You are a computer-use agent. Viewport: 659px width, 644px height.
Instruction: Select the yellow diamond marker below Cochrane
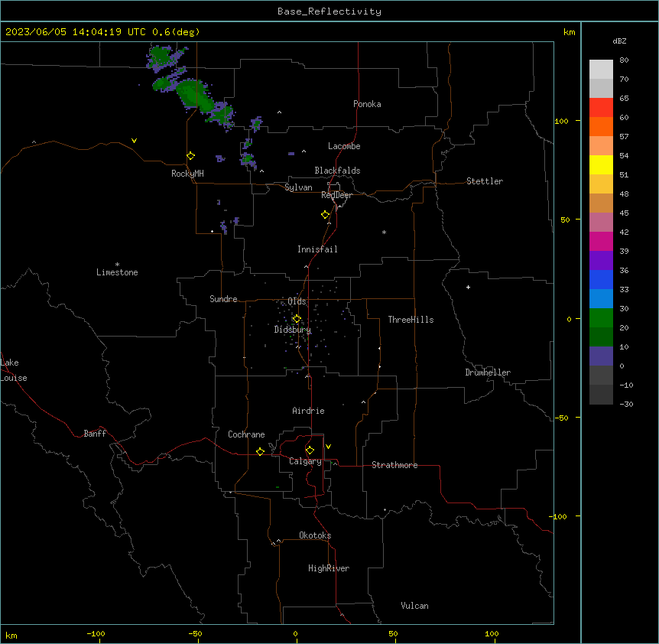point(260,451)
